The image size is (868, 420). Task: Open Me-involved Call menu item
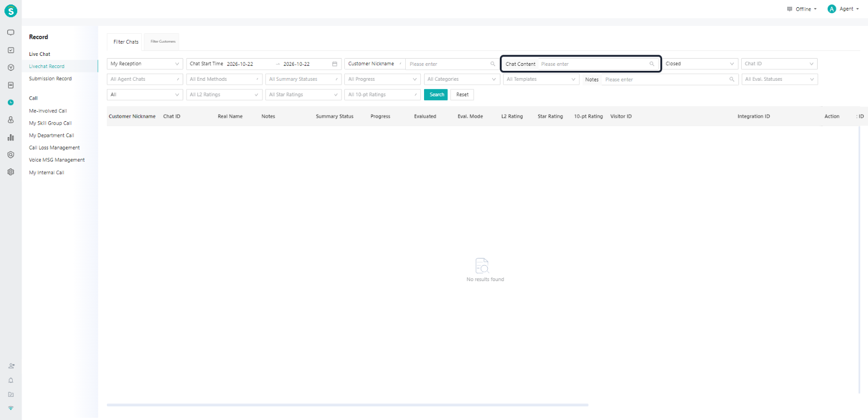[x=48, y=111]
